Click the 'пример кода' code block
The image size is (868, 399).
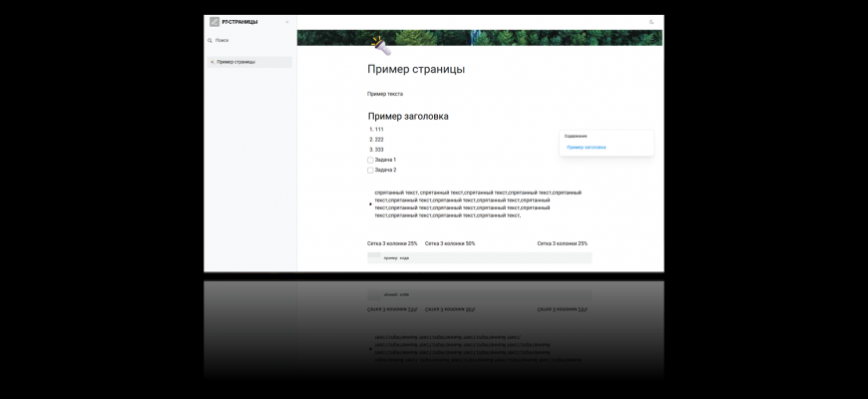click(x=479, y=258)
